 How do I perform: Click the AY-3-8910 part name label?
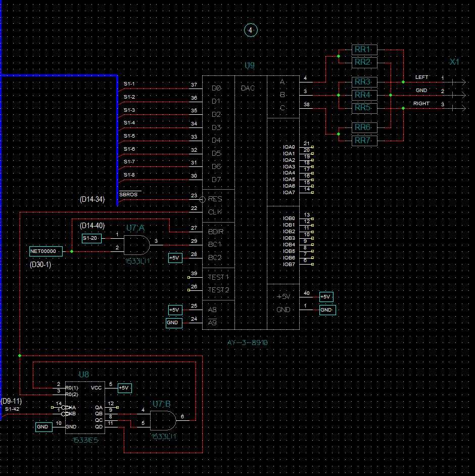coord(248,342)
